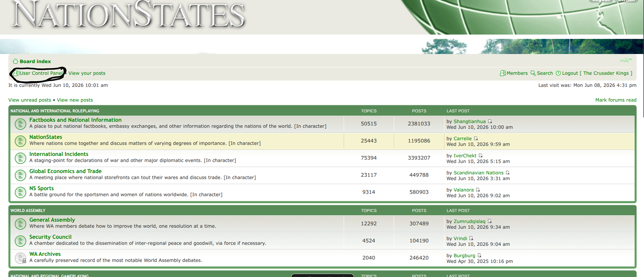This screenshot has height=277, width=644.
Task: Open the NationStates forum title link
Action: pos(46,137)
